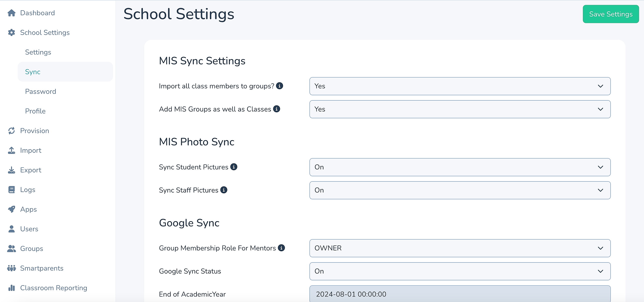Click the Logs book icon
This screenshot has height=302, width=644.
(x=12, y=190)
